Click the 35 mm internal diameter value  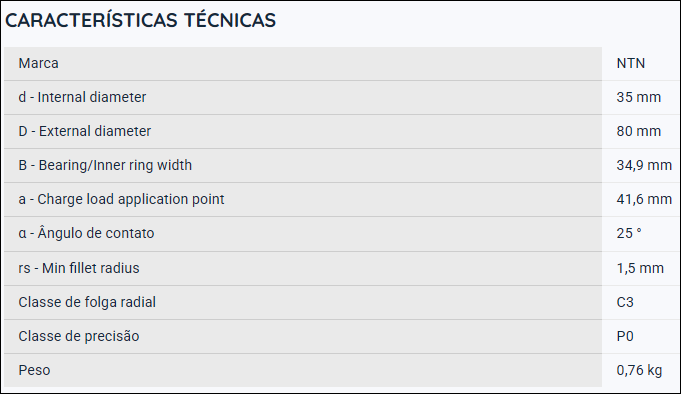[x=638, y=97]
